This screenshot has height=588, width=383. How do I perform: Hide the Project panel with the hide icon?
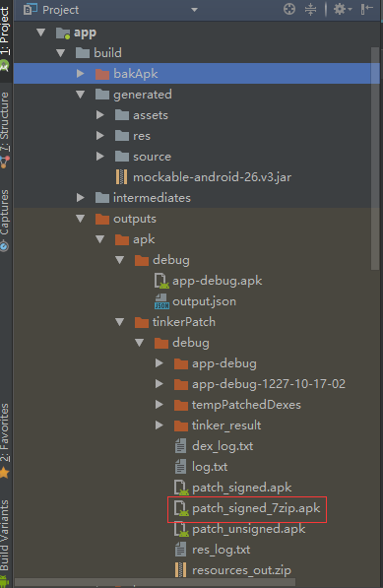(366, 9)
